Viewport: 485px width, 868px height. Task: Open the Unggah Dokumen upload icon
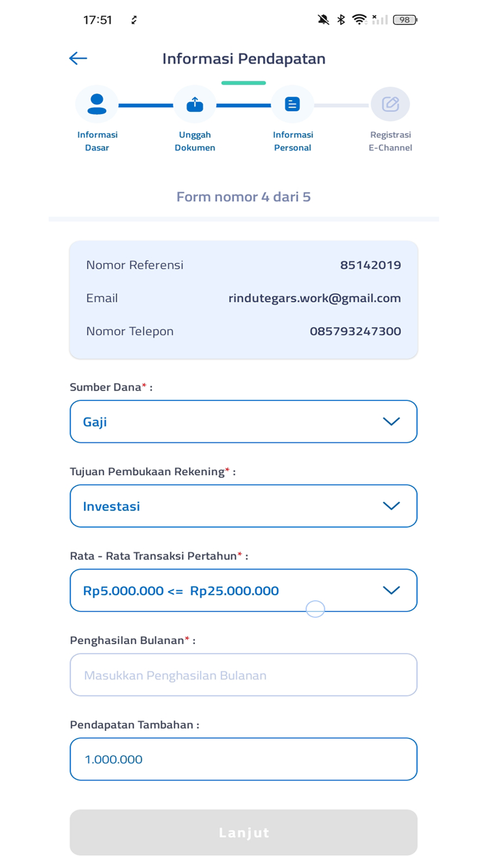[x=194, y=104]
